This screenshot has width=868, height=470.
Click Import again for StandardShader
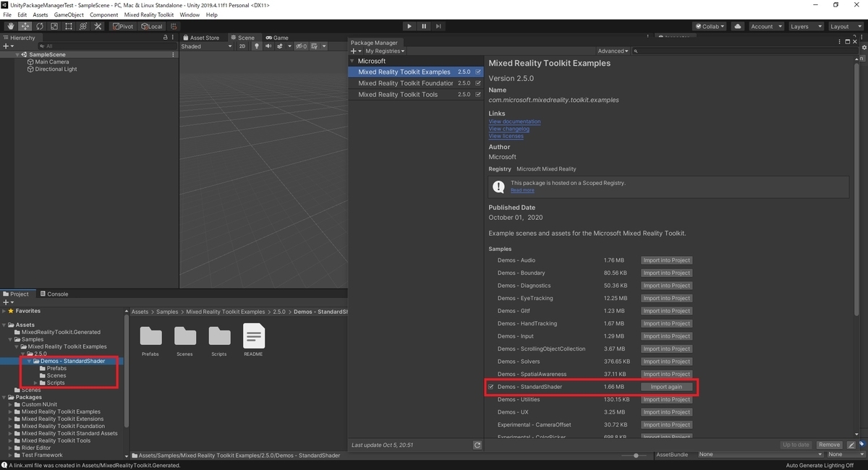pyautogui.click(x=666, y=387)
